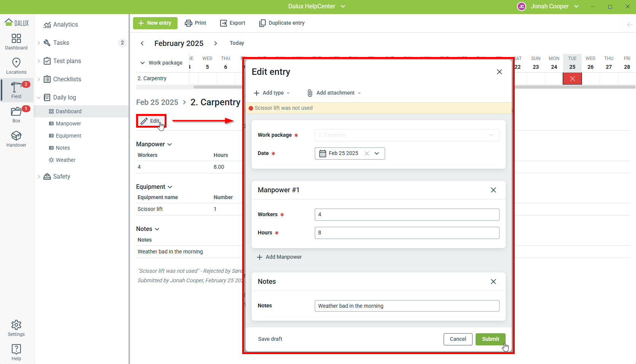
Task: Remove the Notes section from entry
Action: (493, 282)
